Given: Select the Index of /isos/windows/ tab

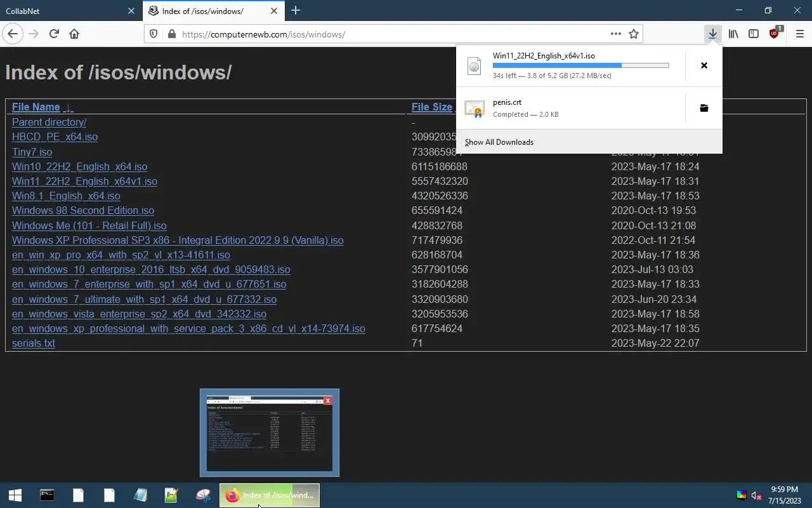Looking at the screenshot, I should tap(214, 11).
